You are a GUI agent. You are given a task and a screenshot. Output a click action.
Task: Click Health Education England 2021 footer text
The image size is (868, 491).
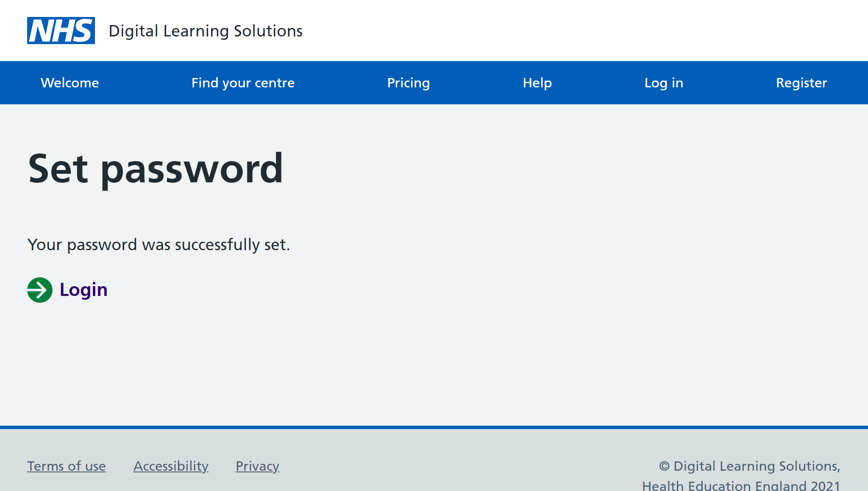[741, 485]
